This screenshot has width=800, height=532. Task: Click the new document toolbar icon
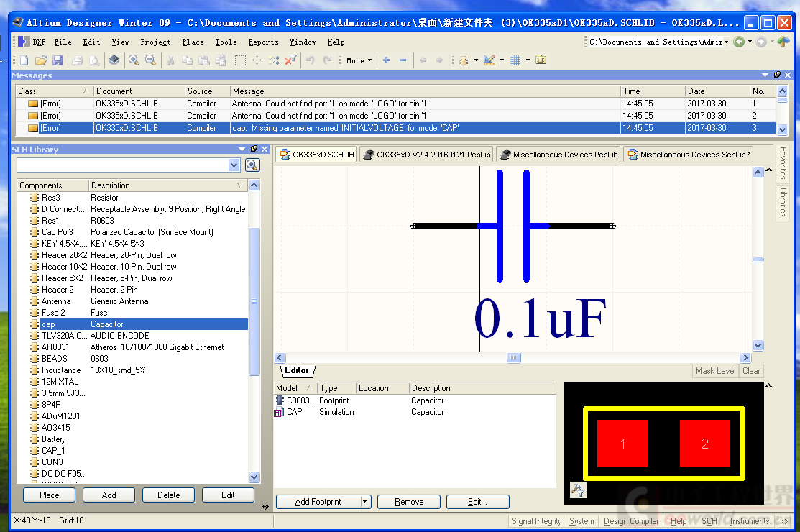[x=24, y=60]
